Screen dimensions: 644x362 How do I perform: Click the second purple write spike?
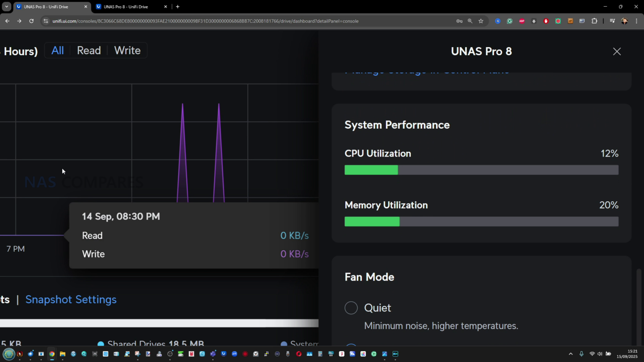point(218,153)
